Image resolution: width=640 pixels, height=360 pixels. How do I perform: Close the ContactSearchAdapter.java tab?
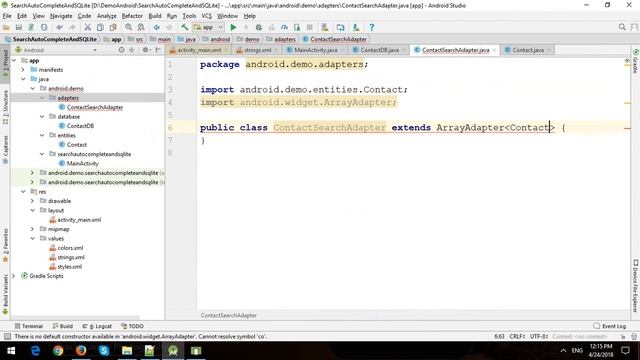(x=494, y=50)
